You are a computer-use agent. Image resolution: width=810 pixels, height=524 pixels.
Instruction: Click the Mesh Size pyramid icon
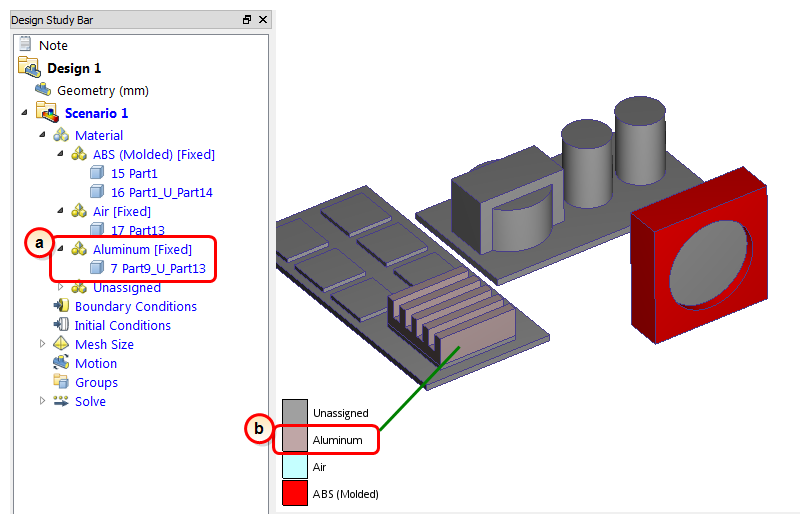(61, 344)
